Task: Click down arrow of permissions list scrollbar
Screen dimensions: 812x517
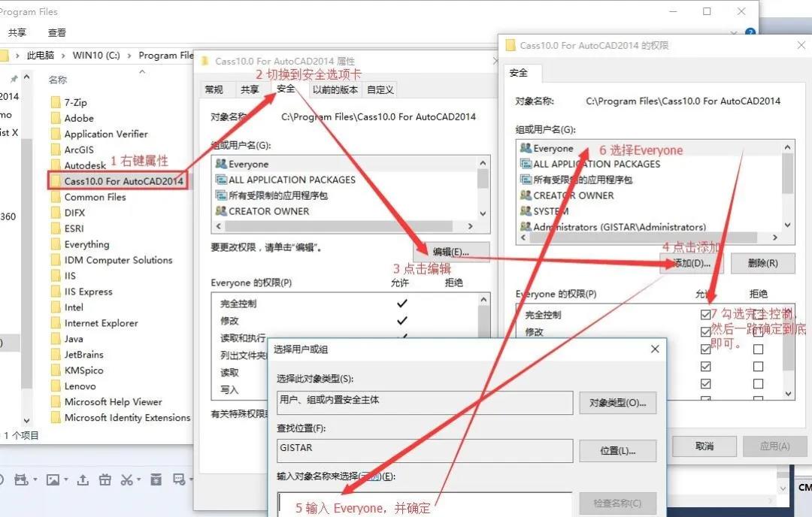Action: [788, 393]
